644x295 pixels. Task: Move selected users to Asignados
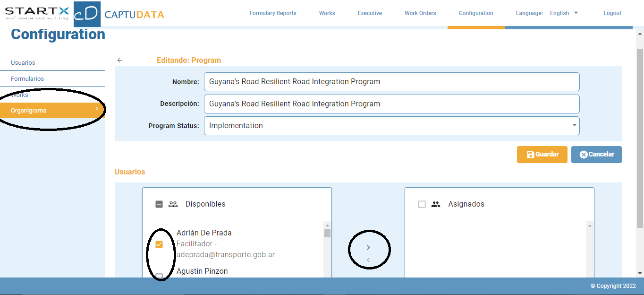pyautogui.click(x=368, y=247)
